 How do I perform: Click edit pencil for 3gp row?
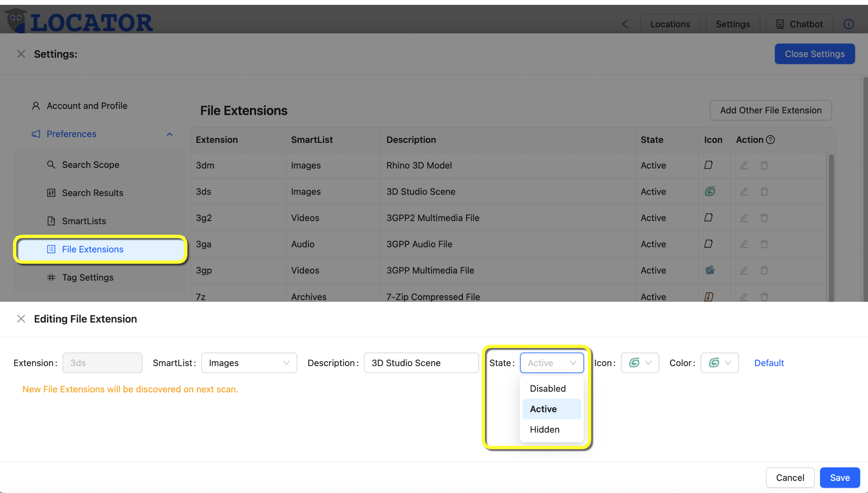[744, 270]
